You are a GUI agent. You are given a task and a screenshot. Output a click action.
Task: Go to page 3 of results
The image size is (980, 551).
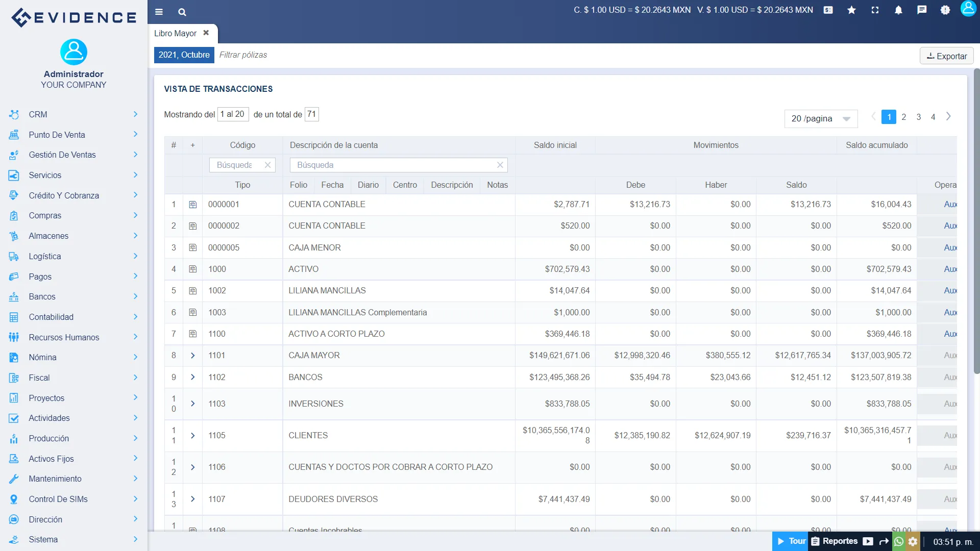click(918, 117)
